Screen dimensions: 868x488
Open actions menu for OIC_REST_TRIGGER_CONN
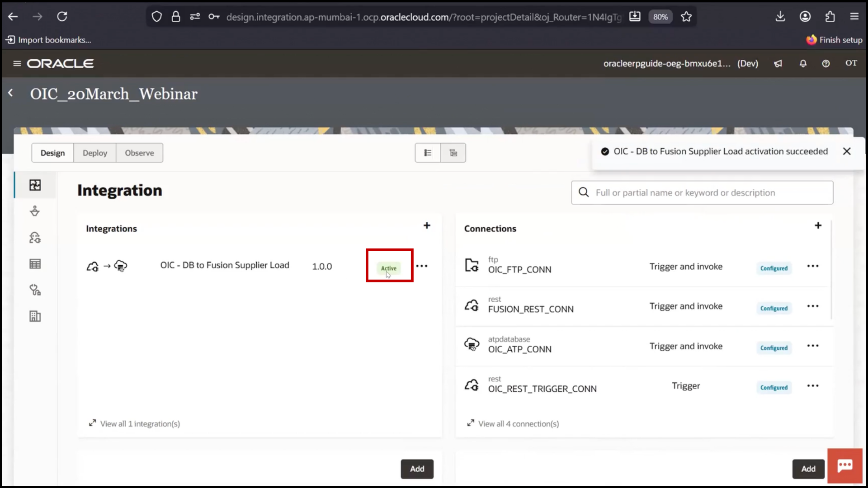pos(813,386)
